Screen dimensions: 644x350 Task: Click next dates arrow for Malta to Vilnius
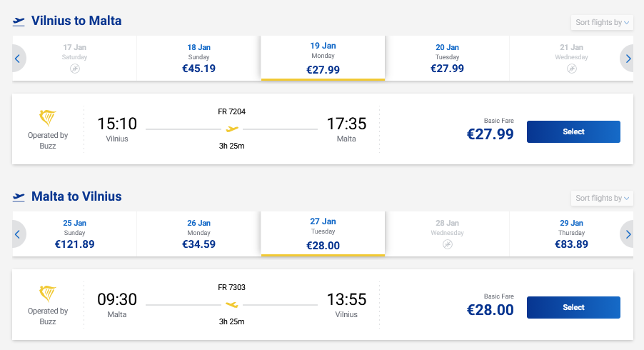tap(628, 234)
